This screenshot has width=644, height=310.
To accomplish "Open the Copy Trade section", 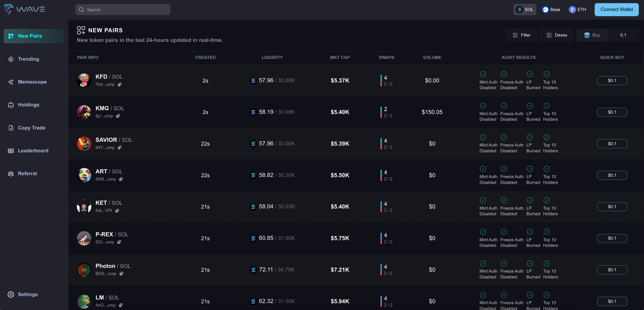I will pyautogui.click(x=31, y=127).
